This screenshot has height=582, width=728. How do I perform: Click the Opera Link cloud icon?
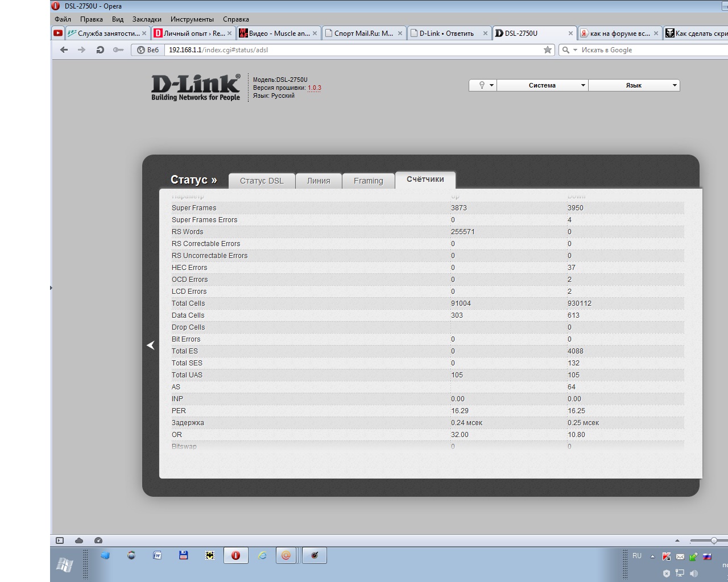tap(79, 541)
